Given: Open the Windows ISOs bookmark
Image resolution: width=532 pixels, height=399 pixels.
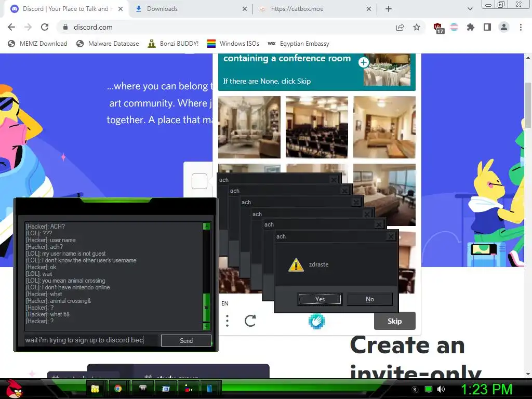Looking at the screenshot, I should tap(233, 44).
